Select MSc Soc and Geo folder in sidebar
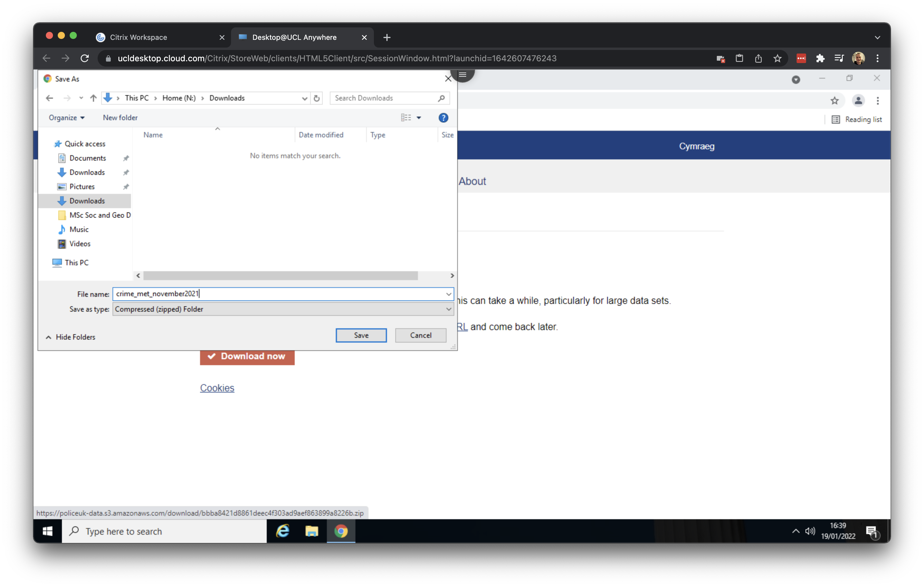 (99, 215)
